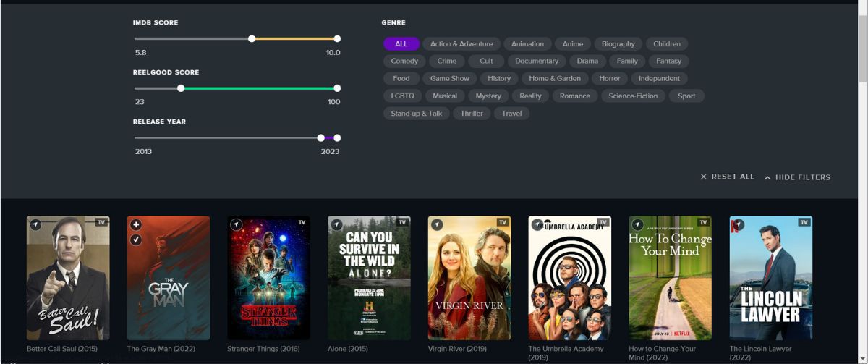Toggle the Biography genre pill
This screenshot has height=364, width=868.
click(618, 44)
